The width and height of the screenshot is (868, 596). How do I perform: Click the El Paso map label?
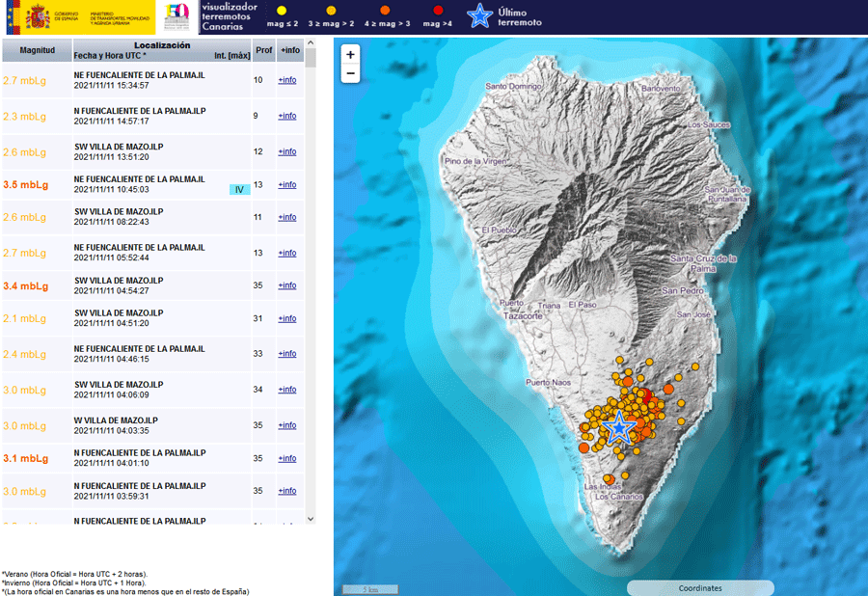tap(583, 305)
